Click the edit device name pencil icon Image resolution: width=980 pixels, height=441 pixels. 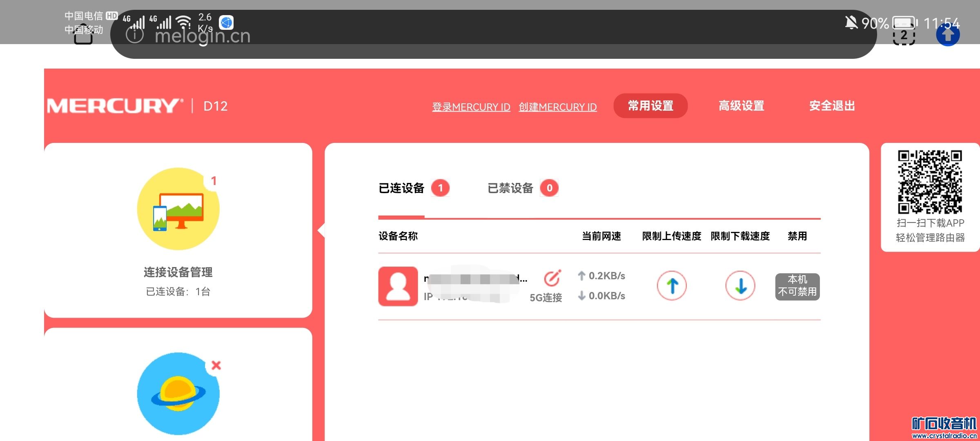[x=552, y=278]
